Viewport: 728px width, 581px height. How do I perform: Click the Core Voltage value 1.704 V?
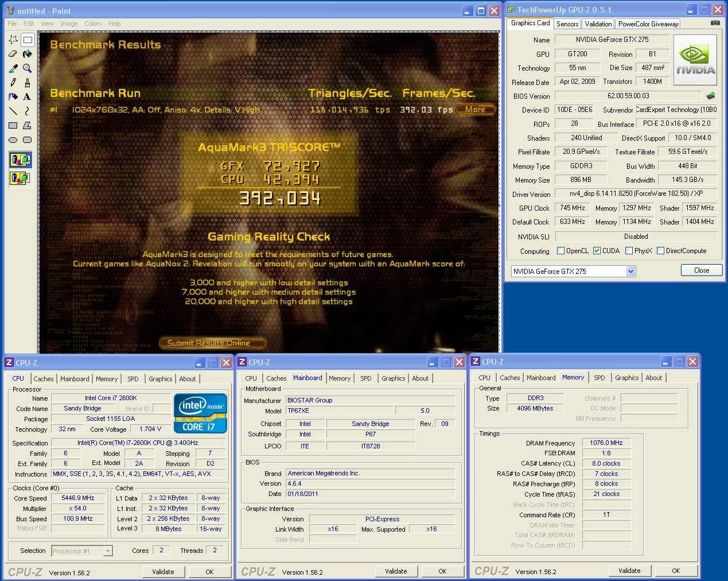(x=150, y=429)
